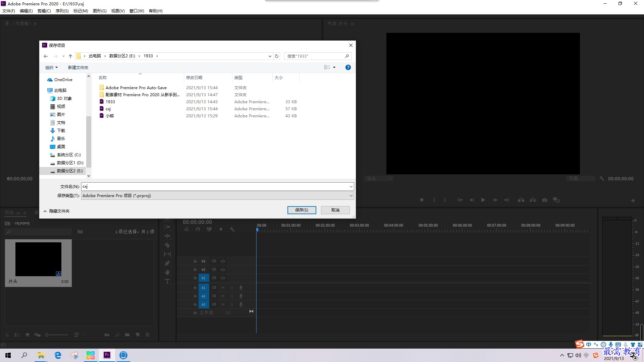Image resolution: width=644 pixels, height=362 pixels.
Task: Click Help icon in save dialog
Action: tap(348, 67)
